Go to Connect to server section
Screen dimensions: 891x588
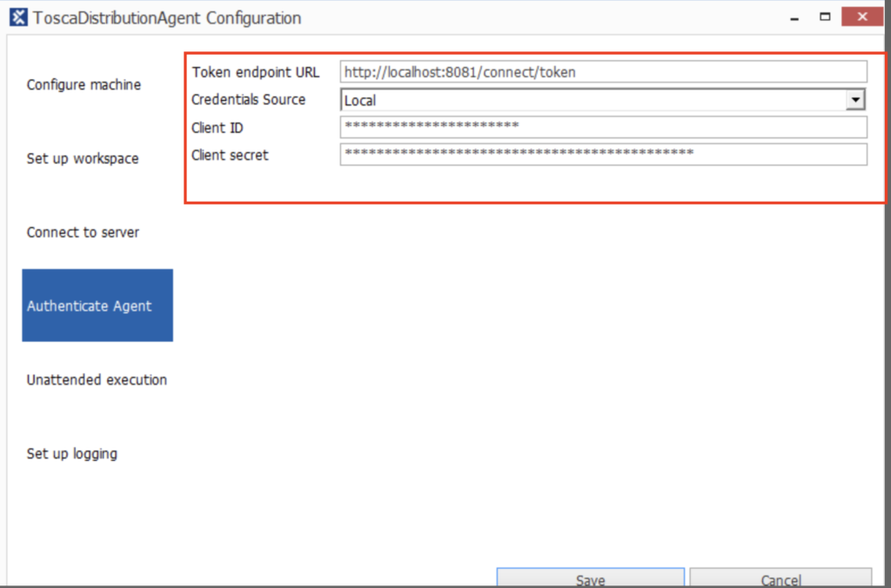(x=83, y=232)
